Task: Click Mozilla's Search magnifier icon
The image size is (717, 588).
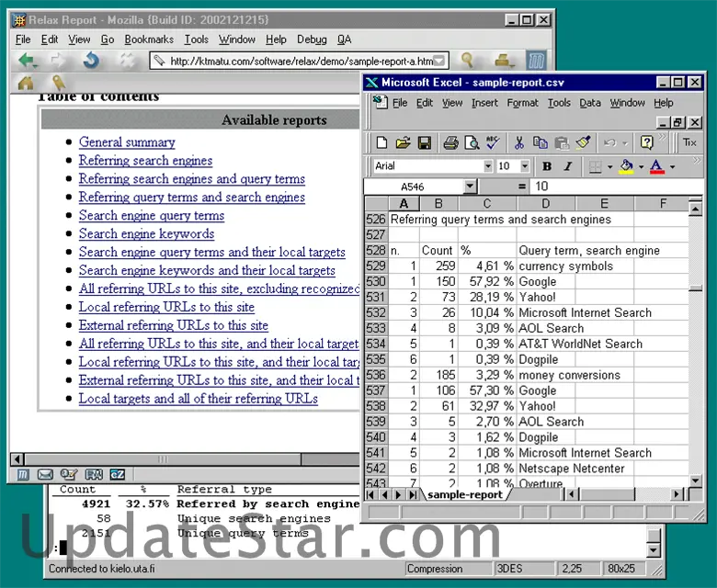Action: coord(467,60)
